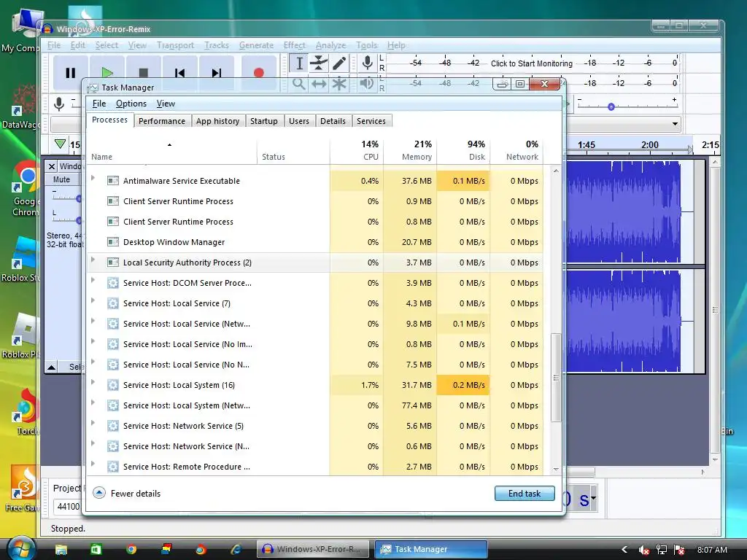Select the Desktop Window Manager process row
The width and height of the screenshot is (747, 560).
coord(174,242)
